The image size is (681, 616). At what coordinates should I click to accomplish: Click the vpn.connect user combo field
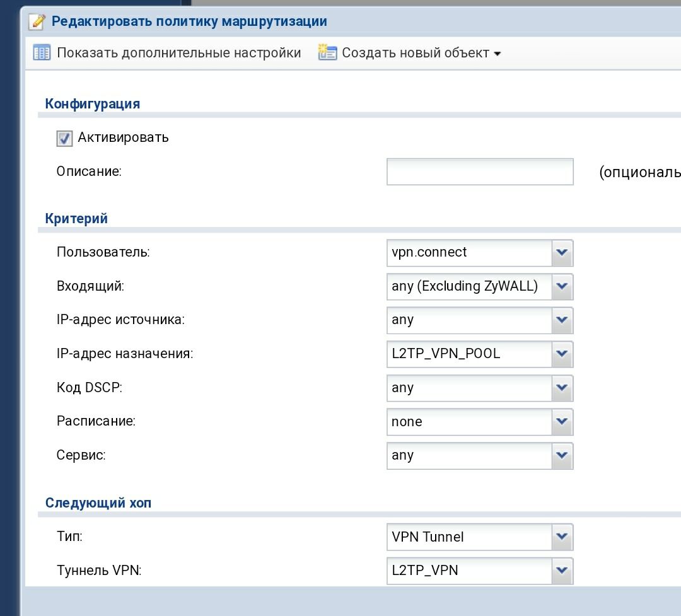click(469, 253)
